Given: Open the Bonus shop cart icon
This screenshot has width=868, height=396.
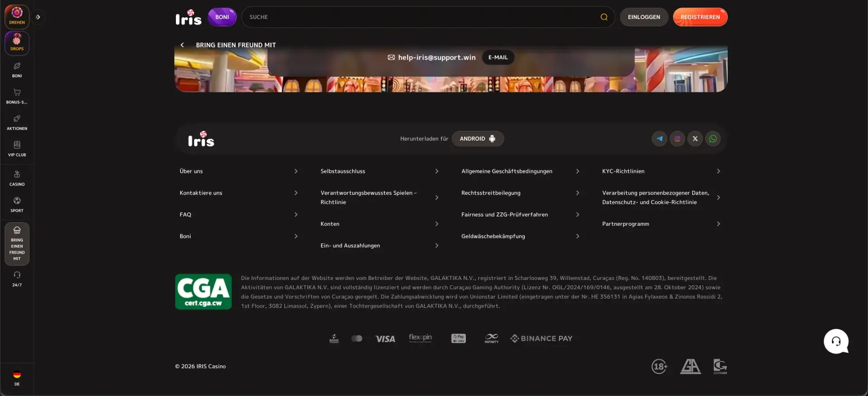Looking at the screenshot, I should point(17,96).
